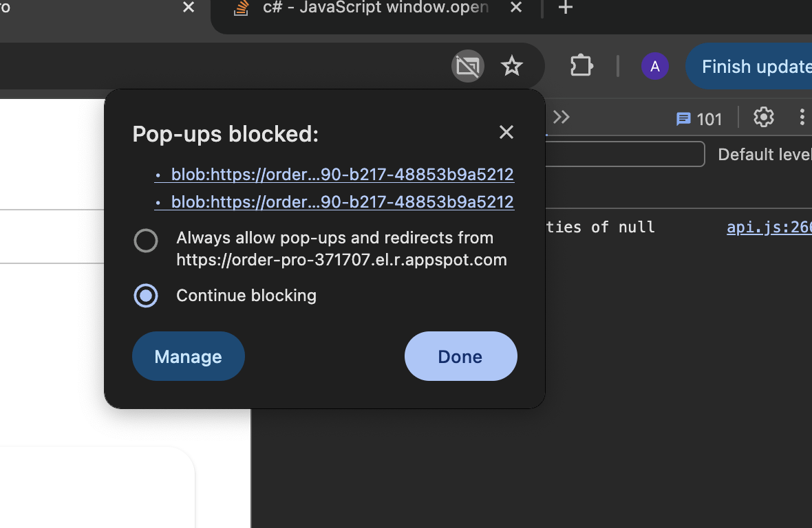
Task: Click the console messages counter showing 101
Action: pos(699,118)
